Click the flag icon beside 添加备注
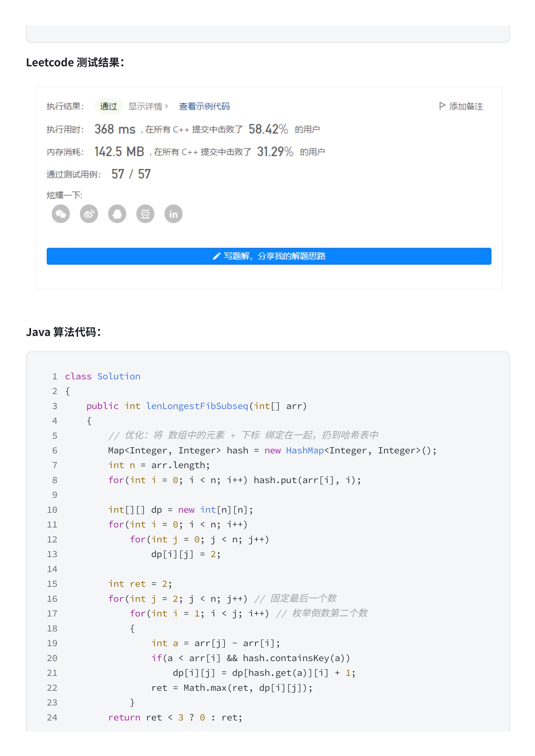Viewport: 535px width, 756px height. click(x=442, y=106)
